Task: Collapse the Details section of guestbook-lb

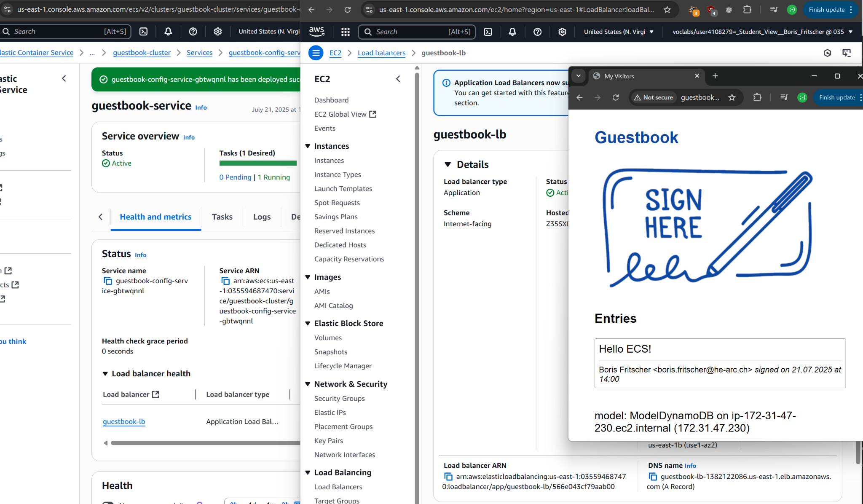Action: click(448, 164)
